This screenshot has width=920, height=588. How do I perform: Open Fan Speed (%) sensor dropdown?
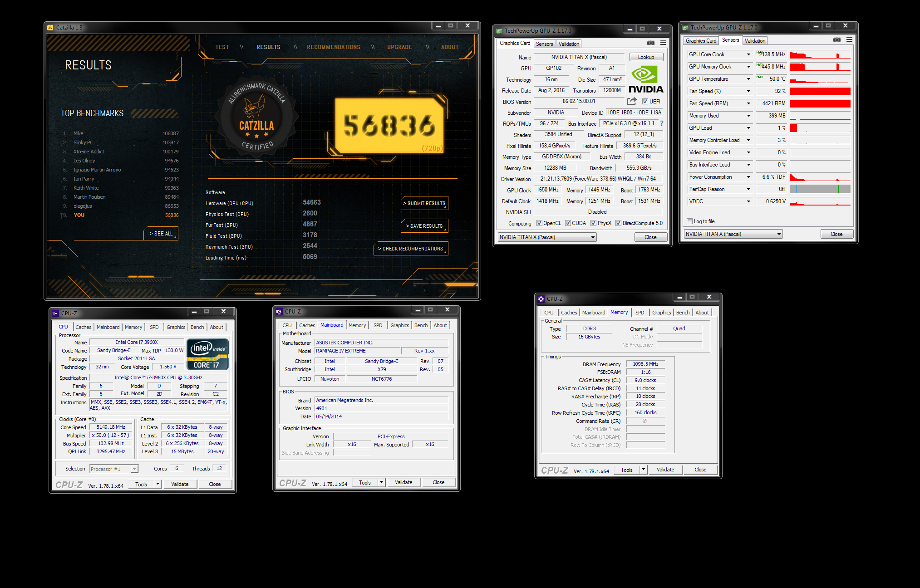(x=748, y=91)
